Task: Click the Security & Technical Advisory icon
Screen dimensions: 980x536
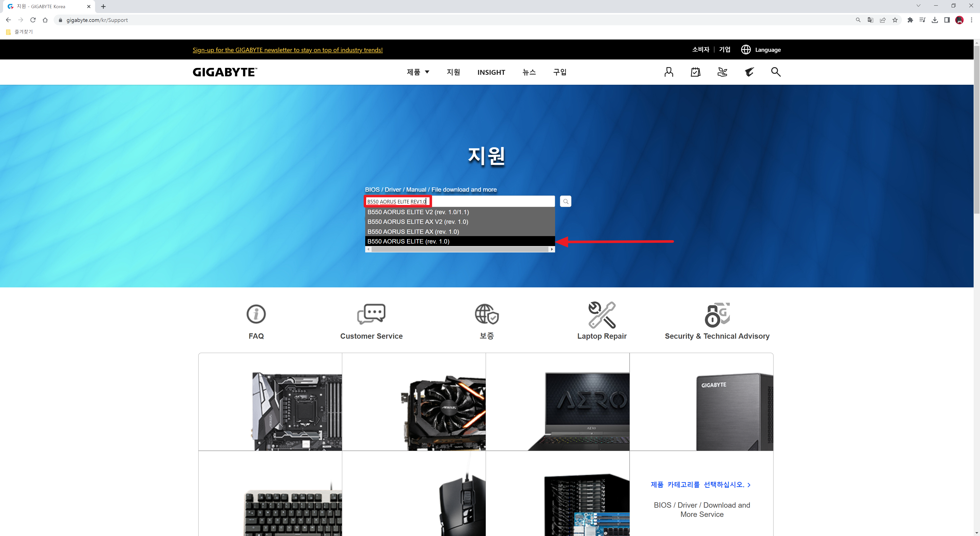Action: pyautogui.click(x=717, y=315)
